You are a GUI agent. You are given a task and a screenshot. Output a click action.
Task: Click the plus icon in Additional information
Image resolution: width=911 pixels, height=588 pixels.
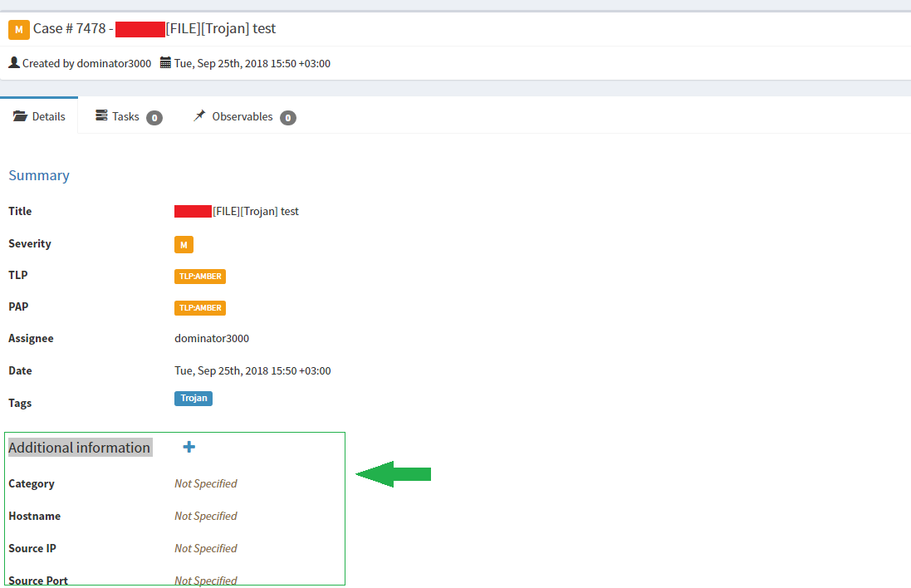(x=189, y=447)
